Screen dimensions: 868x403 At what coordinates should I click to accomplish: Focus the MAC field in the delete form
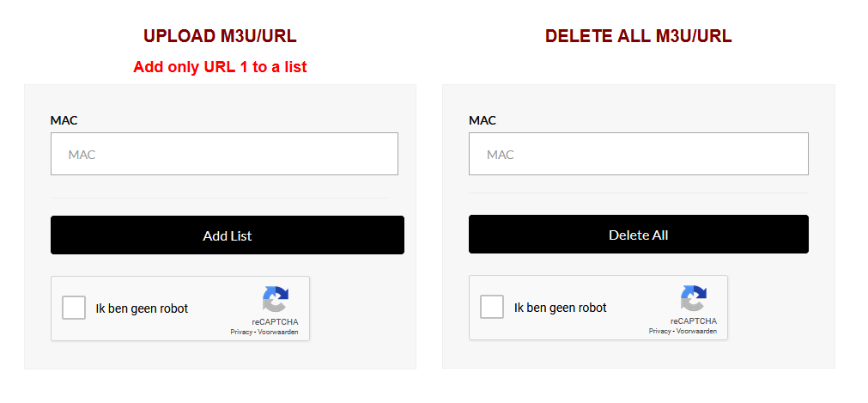coord(638,155)
